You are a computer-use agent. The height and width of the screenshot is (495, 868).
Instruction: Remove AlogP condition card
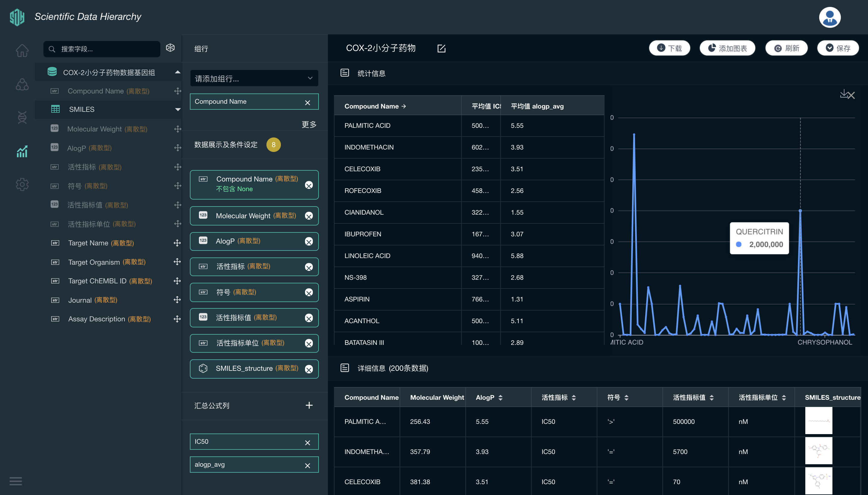coord(309,241)
